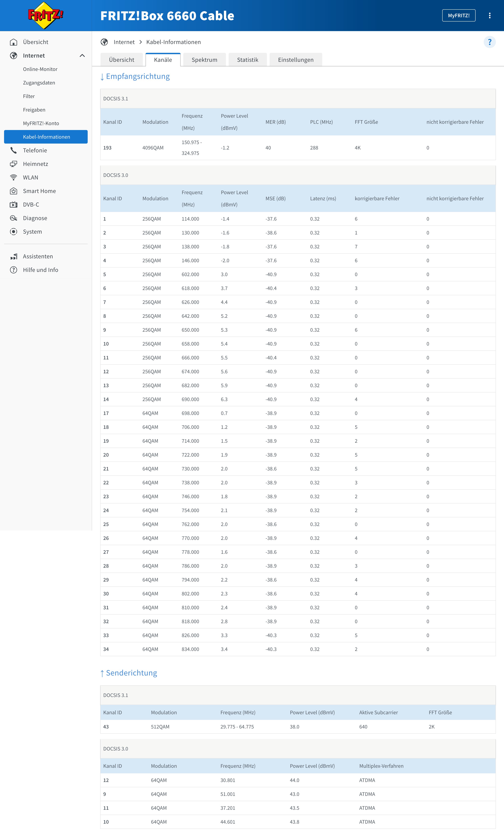
Task: Collapse the Internet menu chevron
Action: click(82, 56)
